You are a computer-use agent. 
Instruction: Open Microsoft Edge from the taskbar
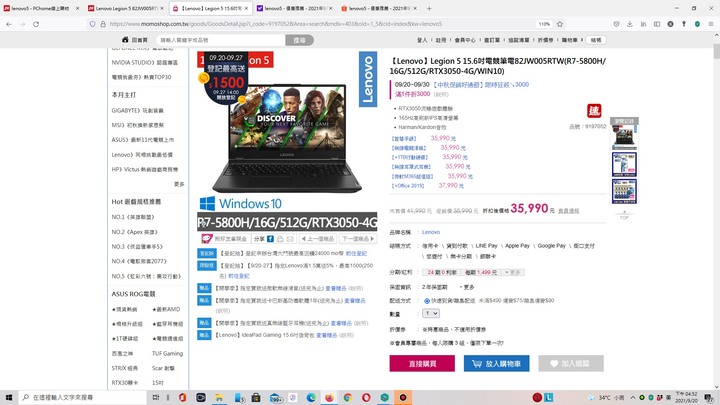point(311,397)
